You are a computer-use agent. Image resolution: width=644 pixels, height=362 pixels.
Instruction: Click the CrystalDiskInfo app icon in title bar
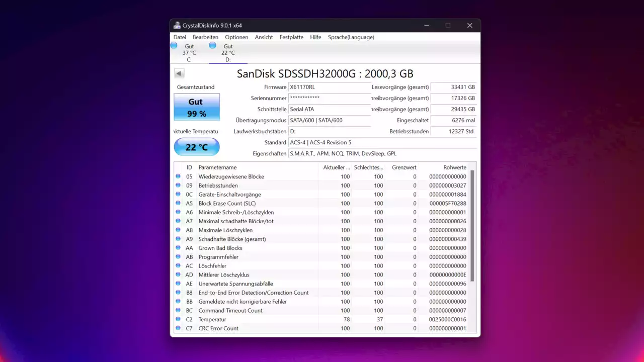(177, 25)
